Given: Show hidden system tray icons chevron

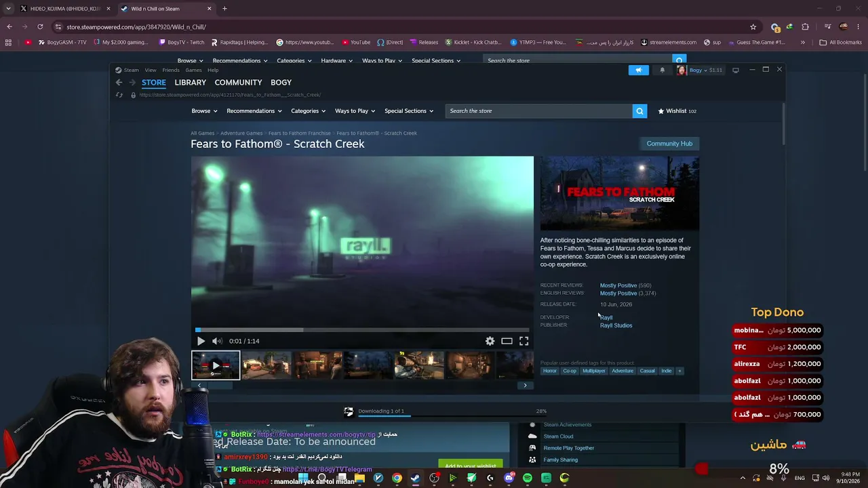Looking at the screenshot, I should 743,478.
